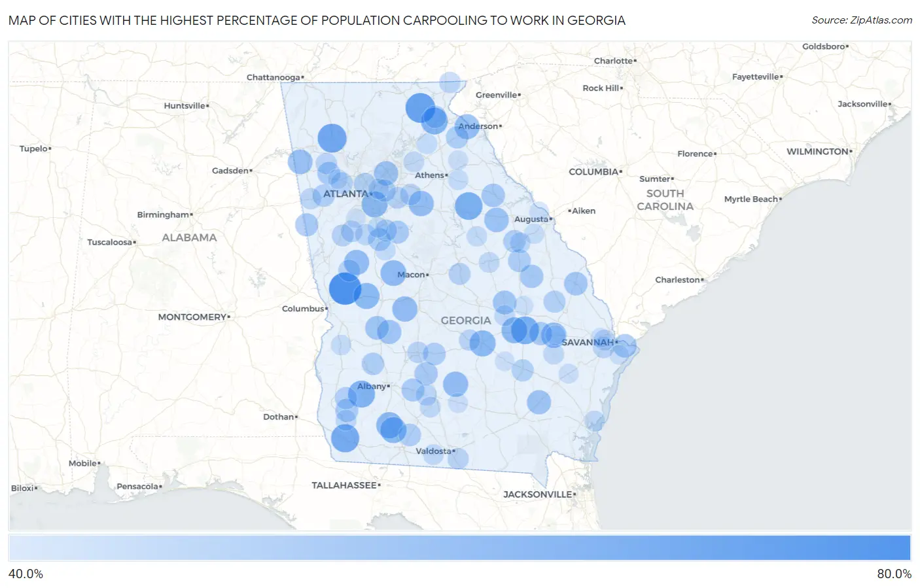Click the JACKSONVILLE label near Florida
The width and height of the screenshot is (920, 588).
coord(537,494)
